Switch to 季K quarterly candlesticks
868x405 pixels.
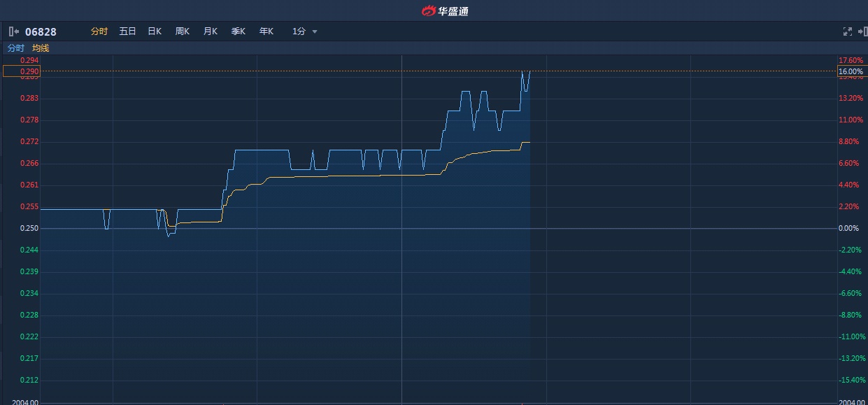[238, 31]
